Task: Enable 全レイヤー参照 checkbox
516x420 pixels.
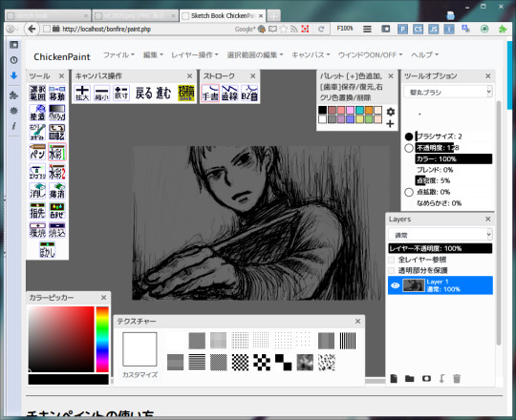Action: (392, 260)
